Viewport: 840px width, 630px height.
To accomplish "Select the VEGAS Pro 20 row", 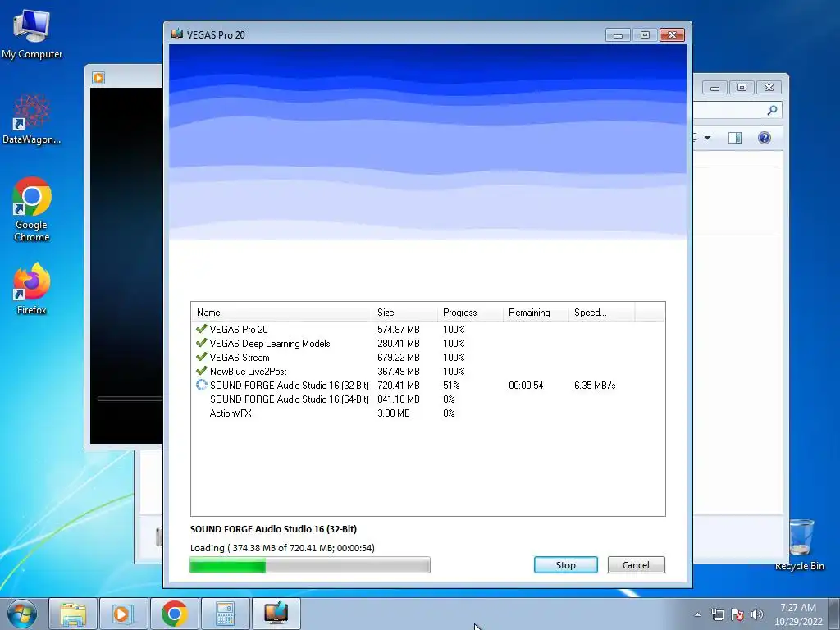I will click(x=427, y=330).
